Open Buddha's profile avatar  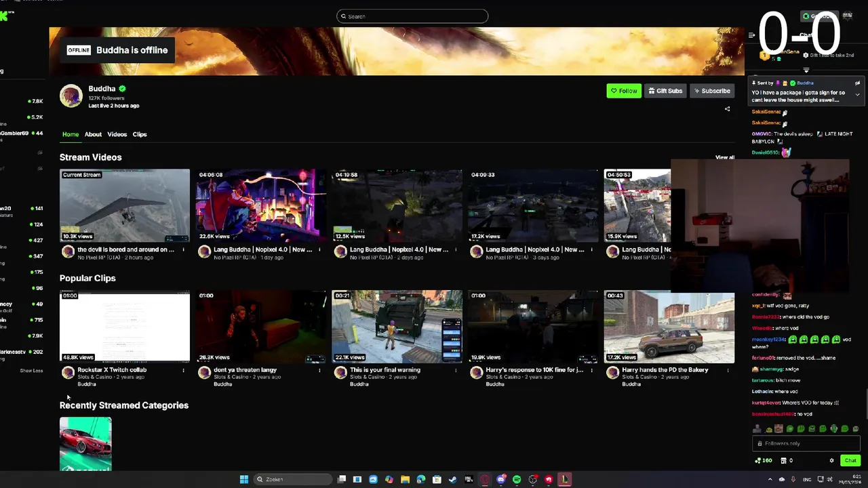[71, 96]
